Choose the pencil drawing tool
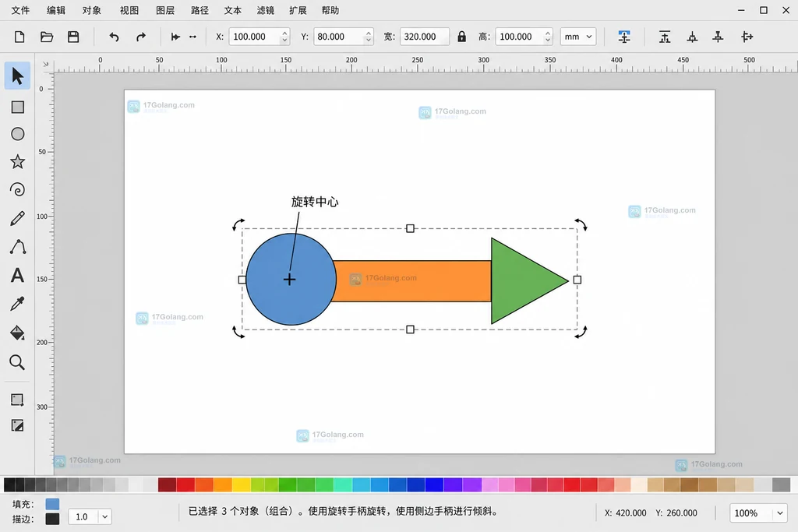 point(17,218)
